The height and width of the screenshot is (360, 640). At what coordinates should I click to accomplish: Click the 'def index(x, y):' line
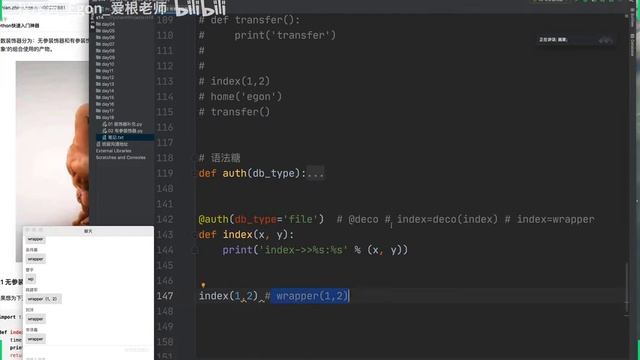click(x=246, y=235)
